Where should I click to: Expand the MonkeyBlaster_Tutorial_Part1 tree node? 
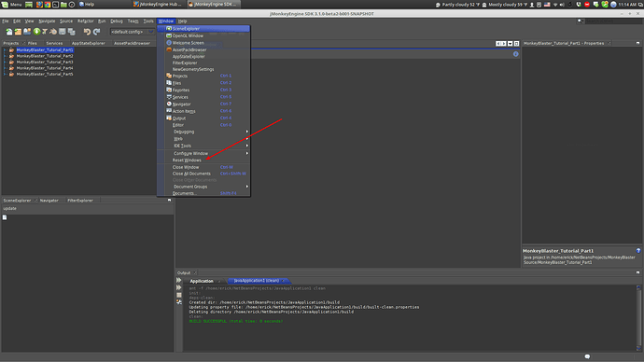point(5,50)
